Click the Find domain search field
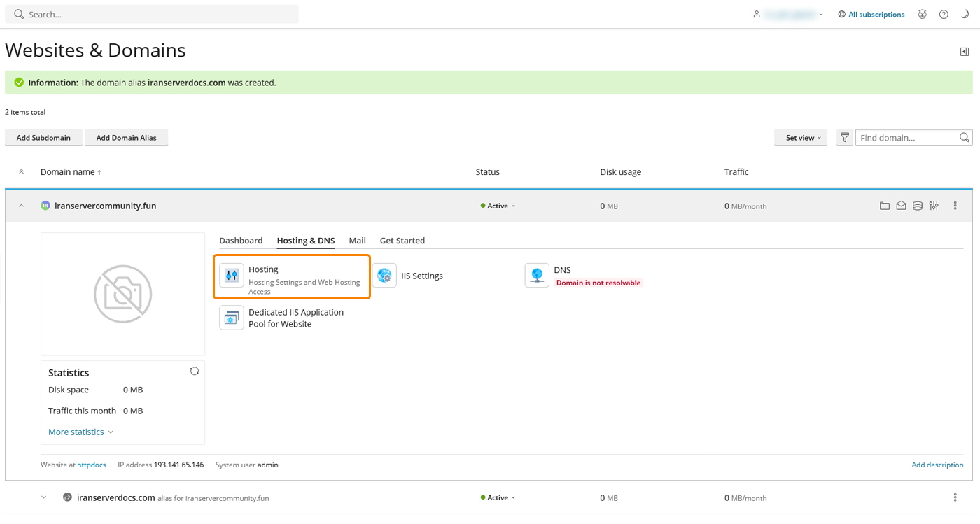The width and height of the screenshot is (980, 524). 906,138
